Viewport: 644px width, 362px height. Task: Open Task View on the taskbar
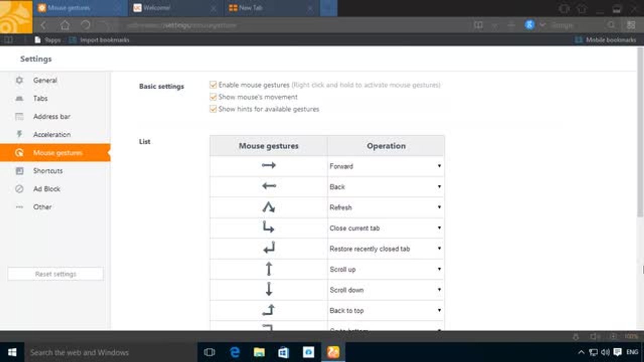[x=210, y=352]
